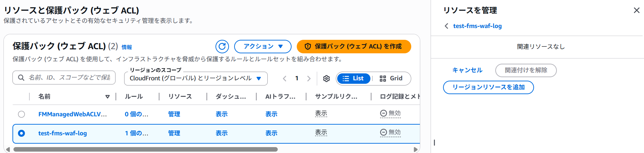The height and width of the screenshot is (153, 644).
Task: Click the search filter input field
Action: (69, 78)
